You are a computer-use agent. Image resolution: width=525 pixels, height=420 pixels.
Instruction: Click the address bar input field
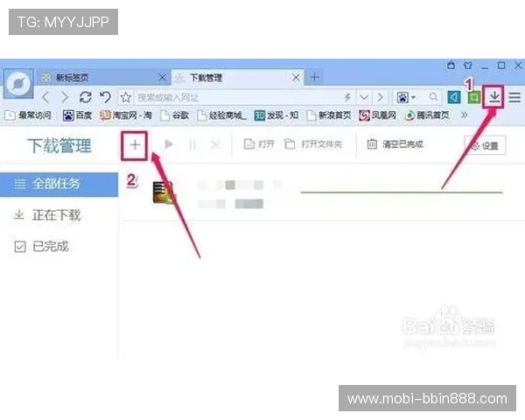click(238, 97)
